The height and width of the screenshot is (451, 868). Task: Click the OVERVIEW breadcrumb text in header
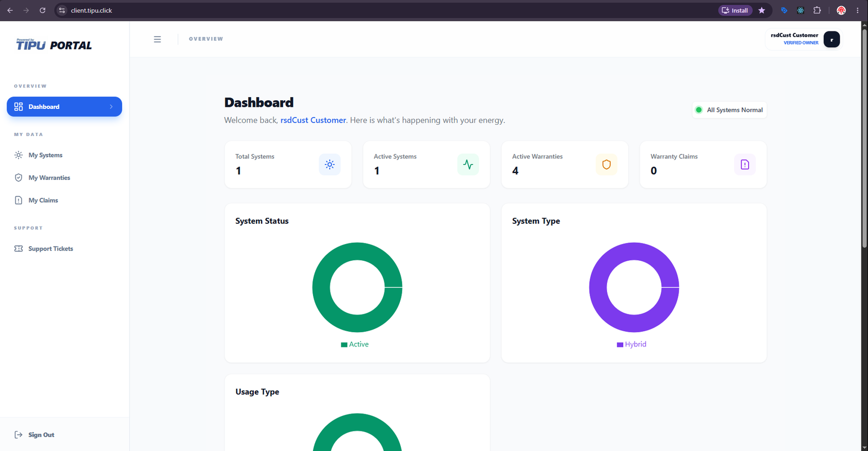click(206, 39)
